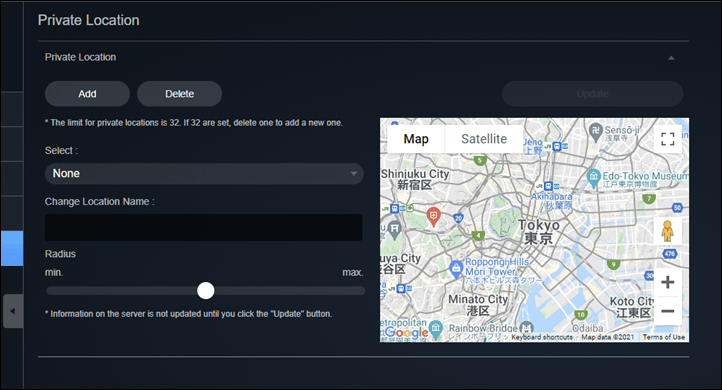
Task: Switch map view to Satellite
Action: click(484, 139)
